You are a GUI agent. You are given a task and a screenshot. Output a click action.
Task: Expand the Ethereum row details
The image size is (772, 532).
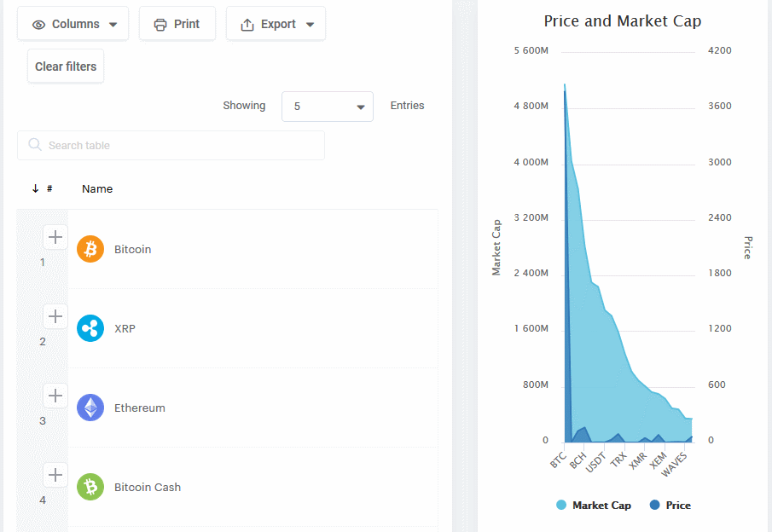(x=55, y=396)
